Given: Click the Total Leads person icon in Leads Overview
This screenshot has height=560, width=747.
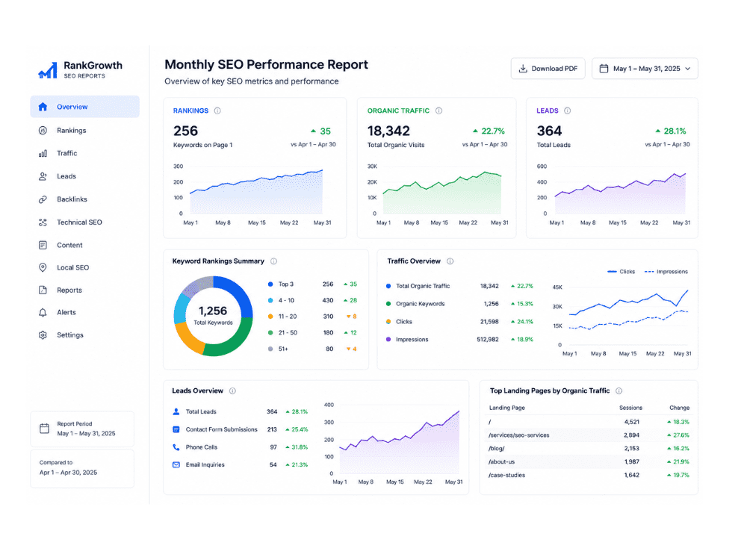Looking at the screenshot, I should point(176,412).
